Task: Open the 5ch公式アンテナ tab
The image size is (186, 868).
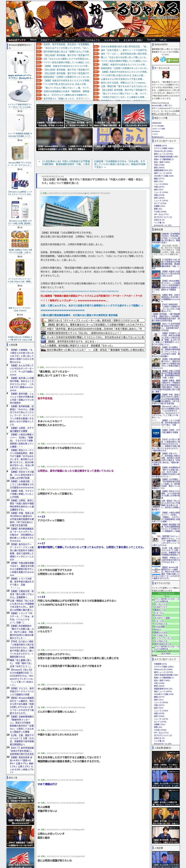Action: (17, 40)
